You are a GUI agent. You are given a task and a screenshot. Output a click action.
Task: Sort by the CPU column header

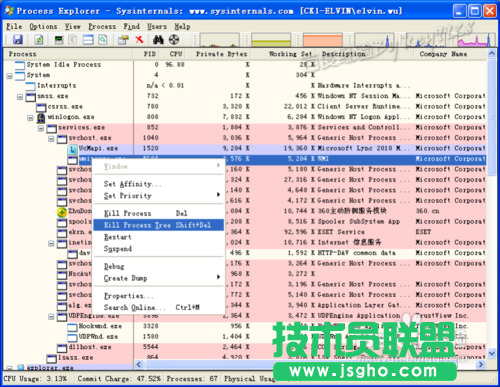172,54
